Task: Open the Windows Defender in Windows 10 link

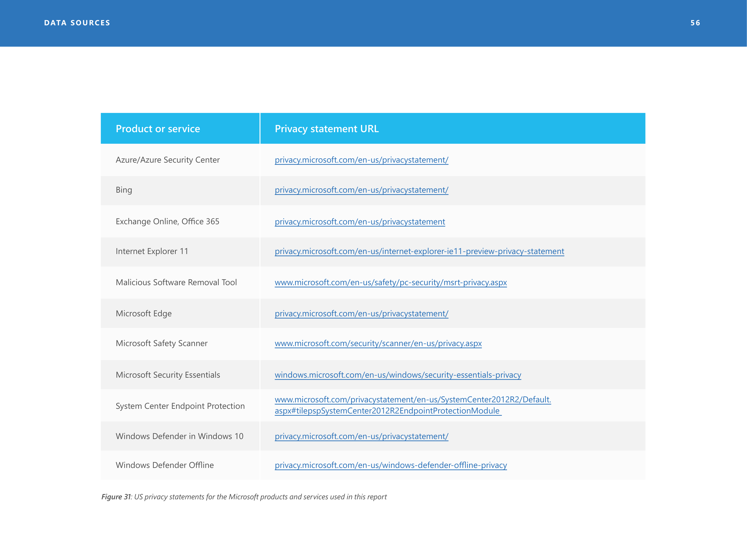Action: click(x=361, y=436)
